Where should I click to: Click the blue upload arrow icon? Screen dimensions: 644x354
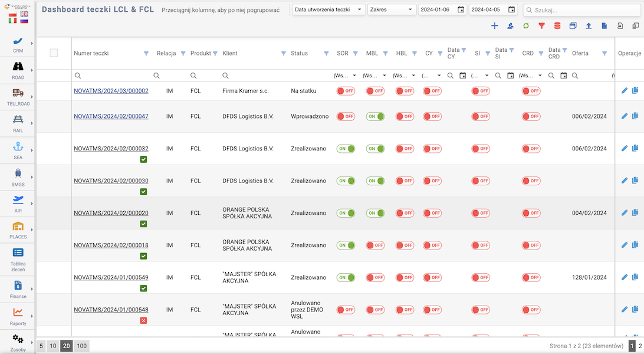[589, 26]
